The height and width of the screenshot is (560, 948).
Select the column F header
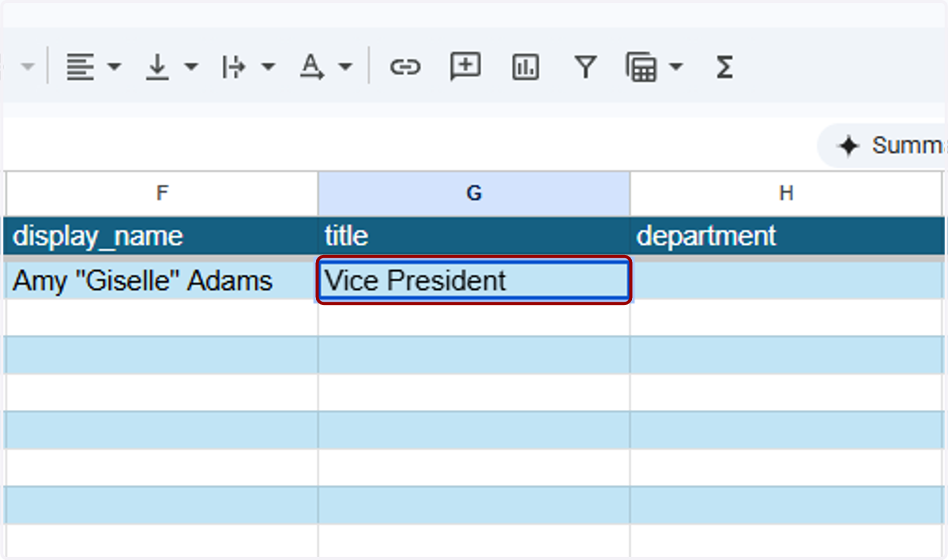[162, 194]
